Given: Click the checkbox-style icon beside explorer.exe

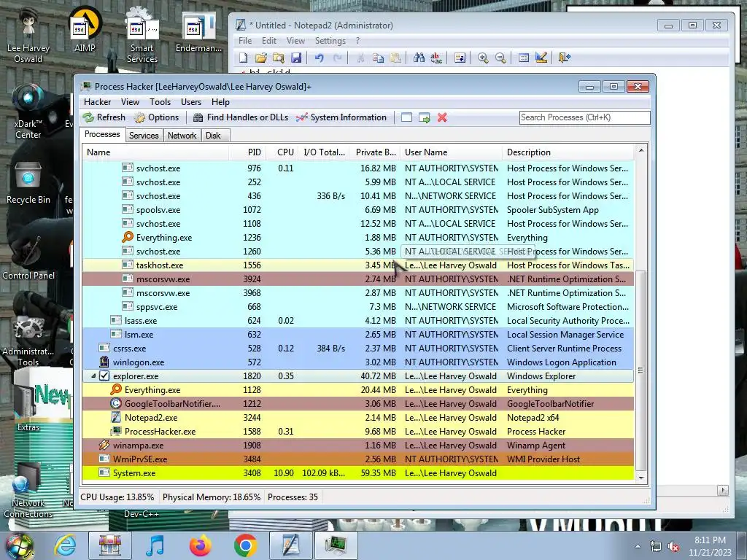Looking at the screenshot, I should click(x=104, y=376).
